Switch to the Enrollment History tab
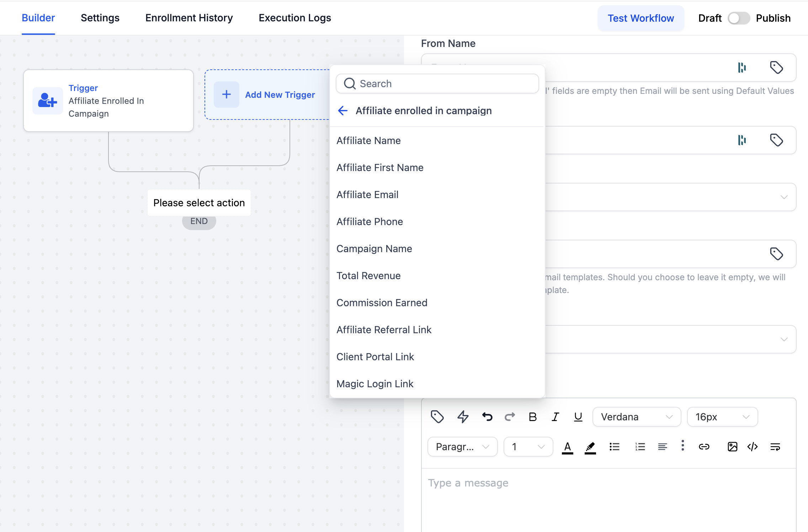The width and height of the screenshot is (808, 532). click(189, 18)
